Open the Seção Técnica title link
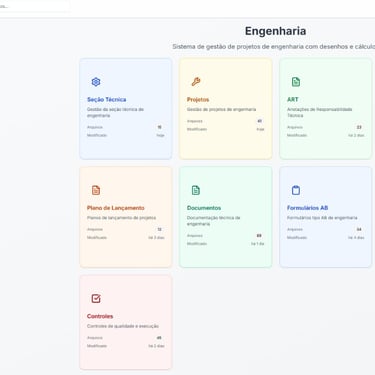This screenshot has height=375, width=375. [107, 99]
